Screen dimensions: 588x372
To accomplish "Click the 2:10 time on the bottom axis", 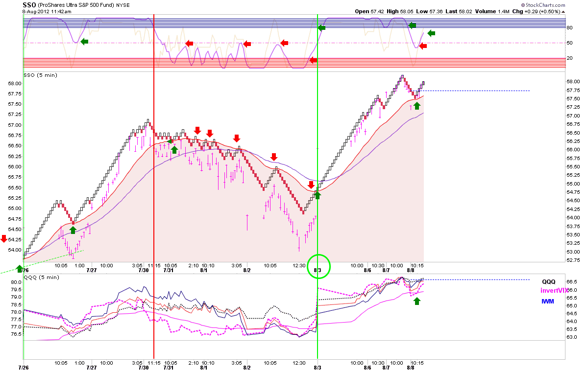I will pos(194,363).
